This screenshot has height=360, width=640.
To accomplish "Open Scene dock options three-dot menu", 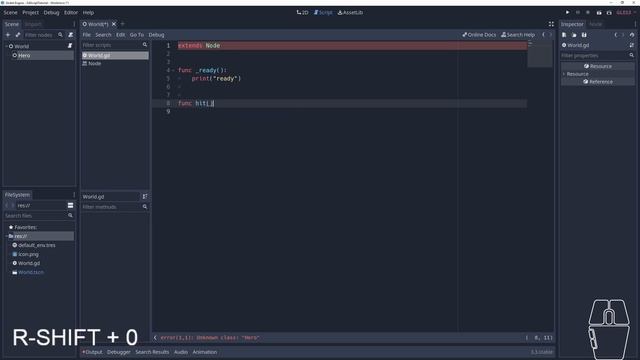I will 74,24.
